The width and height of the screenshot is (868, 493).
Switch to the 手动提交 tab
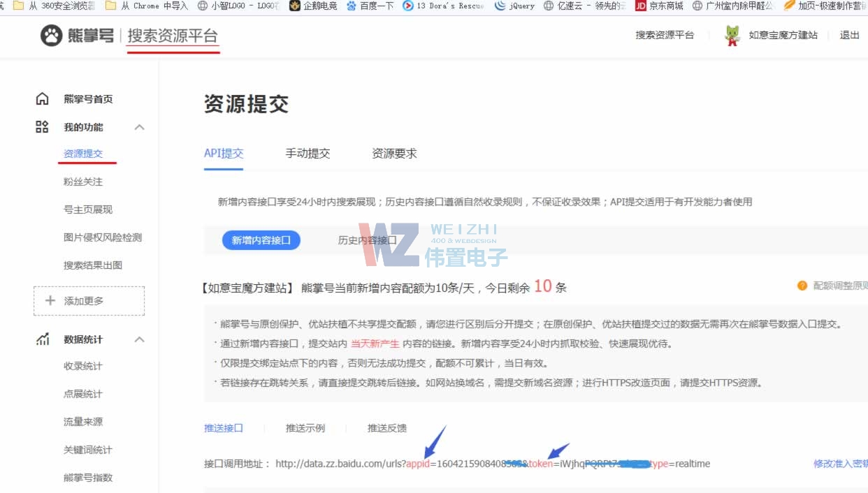[x=308, y=154]
